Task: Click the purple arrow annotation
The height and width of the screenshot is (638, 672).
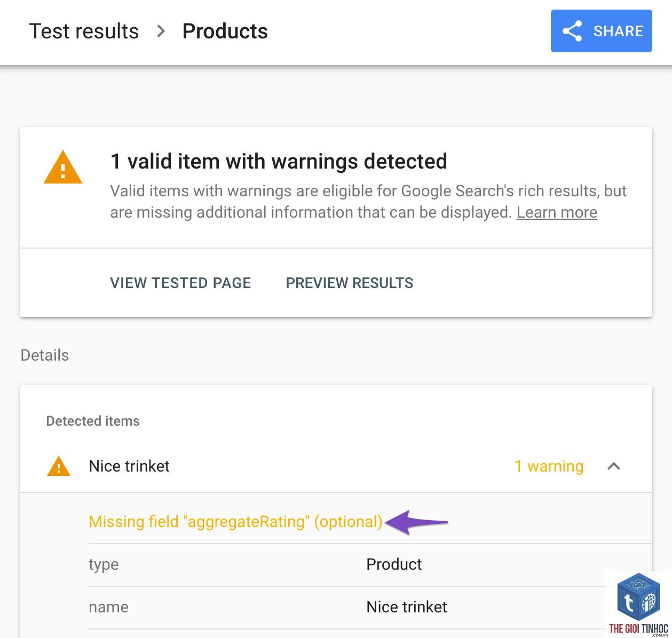Action: (x=417, y=522)
